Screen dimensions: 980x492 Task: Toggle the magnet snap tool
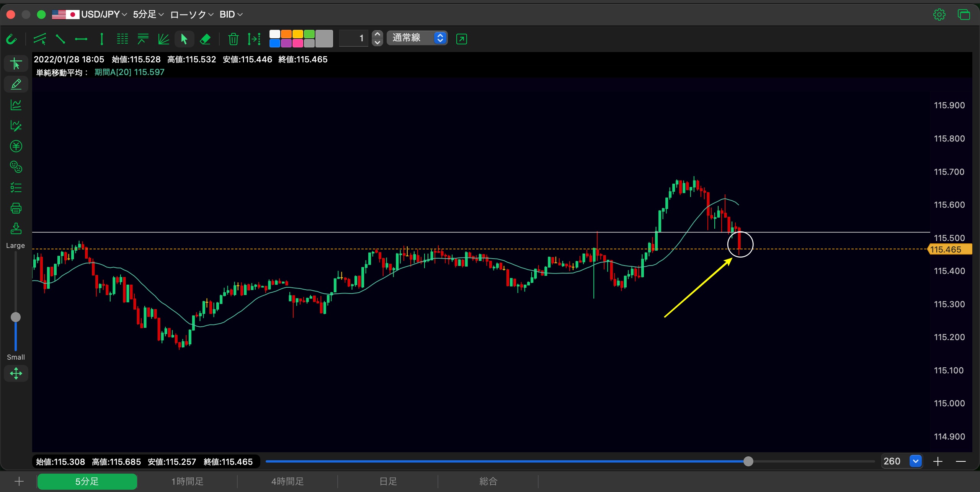tap(11, 39)
